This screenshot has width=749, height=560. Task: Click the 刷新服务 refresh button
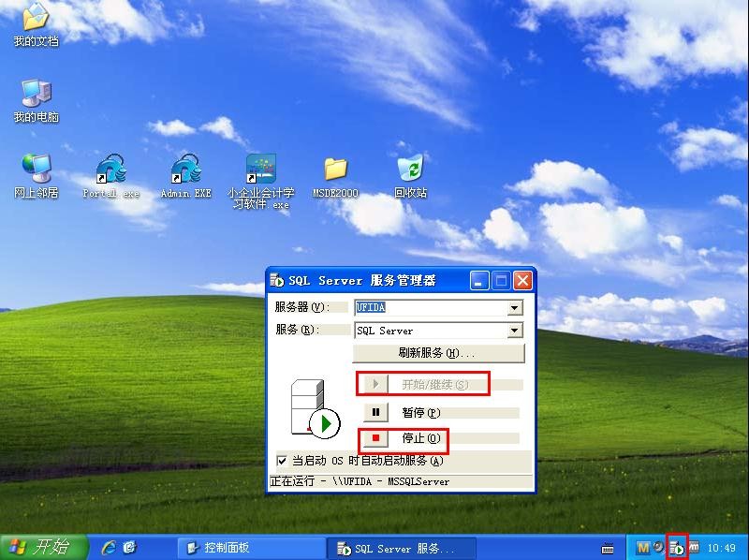(438, 353)
